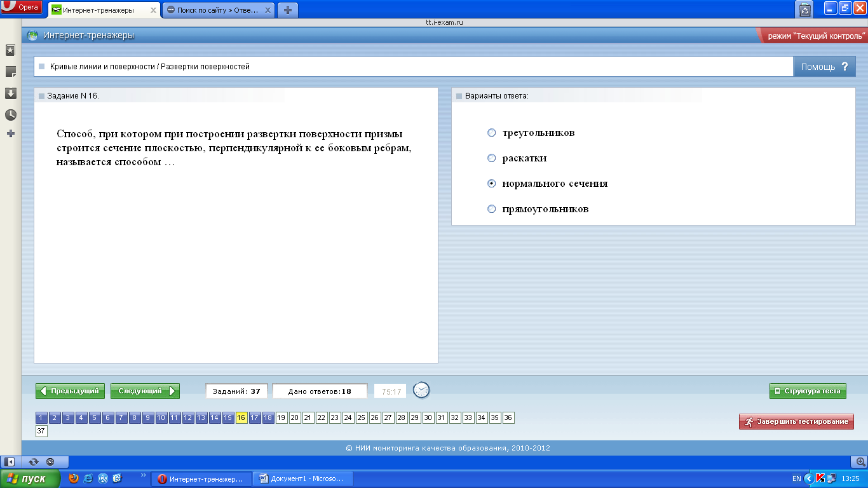The width and height of the screenshot is (868, 488).
Task: Go to the previous question with Предыдущий
Action: (x=70, y=391)
